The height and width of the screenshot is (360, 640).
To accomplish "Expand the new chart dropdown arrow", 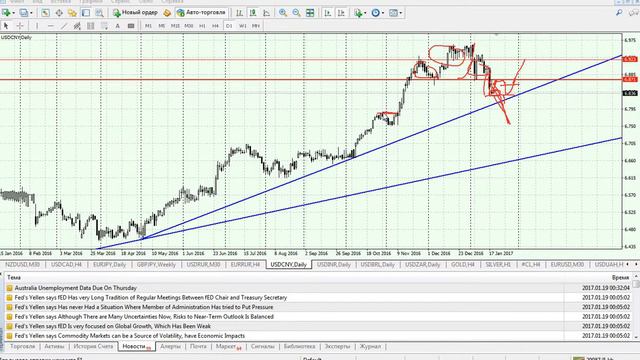I will coord(13,13).
